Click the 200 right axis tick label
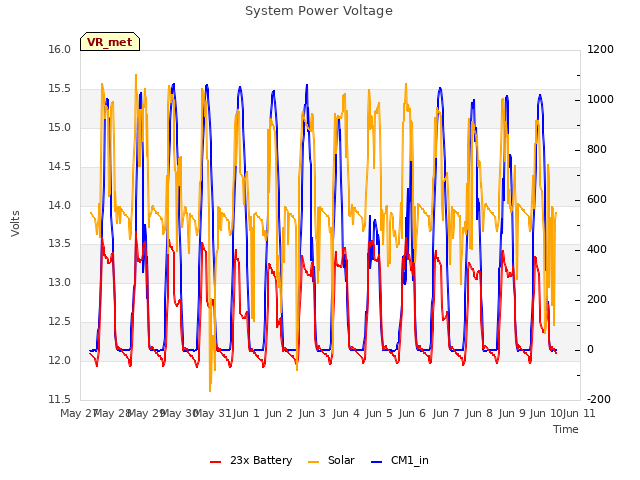The height and width of the screenshot is (480, 640). (x=597, y=300)
